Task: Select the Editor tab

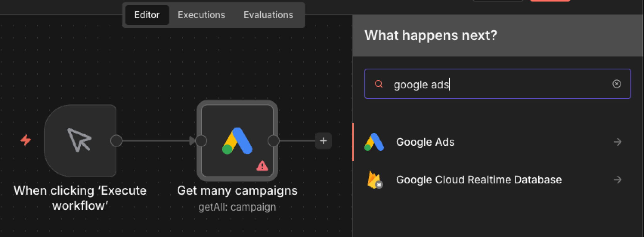Action: pyautogui.click(x=147, y=15)
